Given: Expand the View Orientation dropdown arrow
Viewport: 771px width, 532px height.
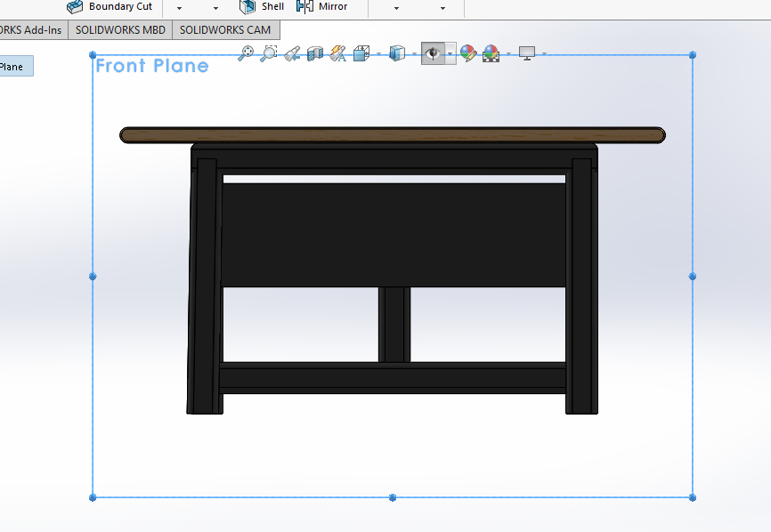Looking at the screenshot, I should click(377, 53).
